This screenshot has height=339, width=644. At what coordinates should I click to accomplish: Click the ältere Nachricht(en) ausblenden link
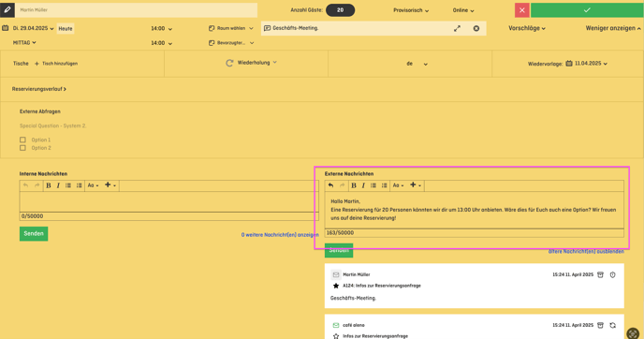pos(586,252)
